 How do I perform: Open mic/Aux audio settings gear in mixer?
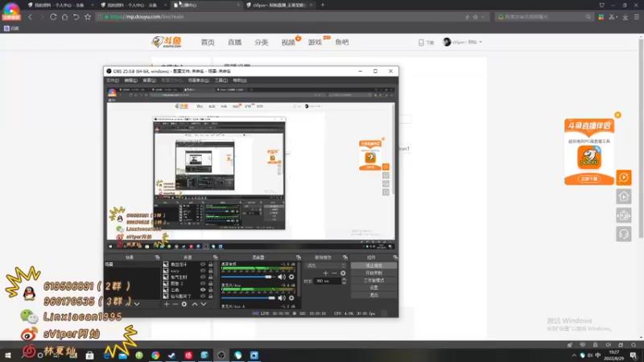click(291, 298)
